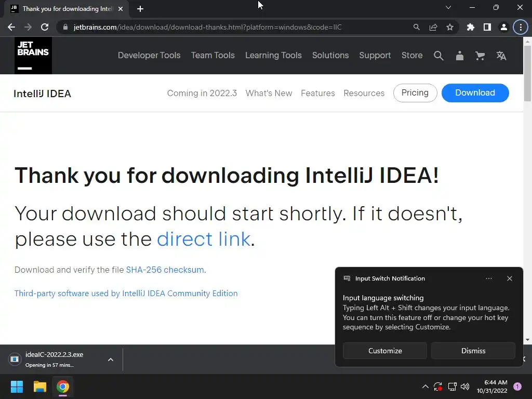Open network tray icon
This screenshot has height=399, width=532.
[452, 387]
